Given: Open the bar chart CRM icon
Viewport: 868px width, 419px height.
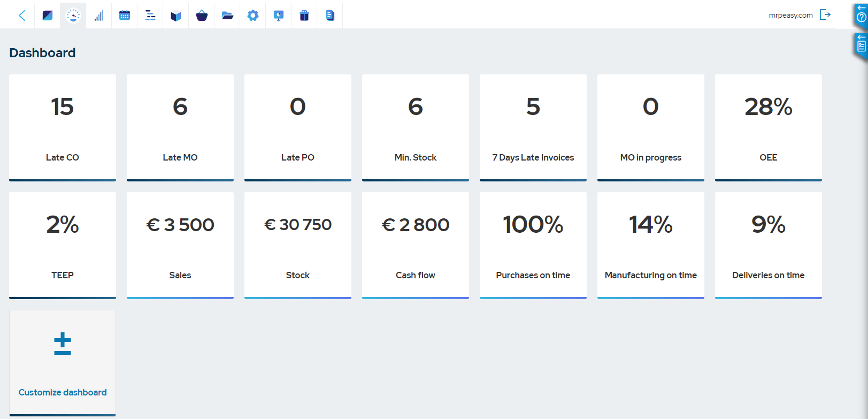Looking at the screenshot, I should 99,16.
